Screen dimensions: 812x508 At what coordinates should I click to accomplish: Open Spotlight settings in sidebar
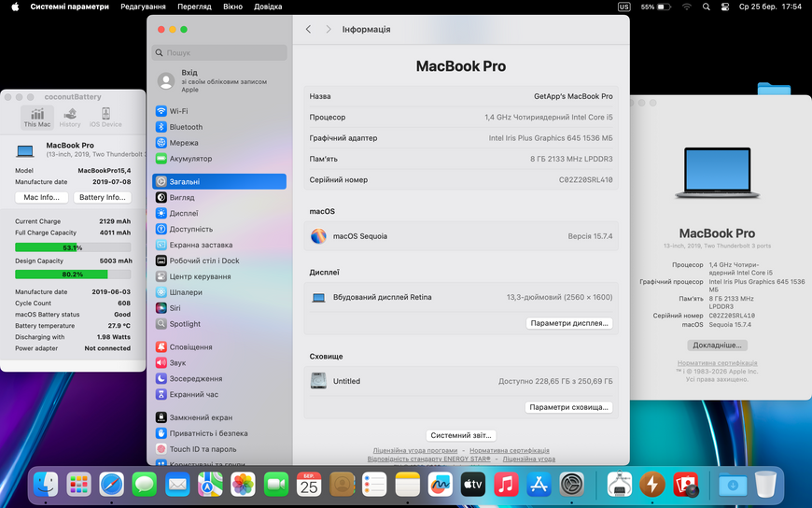tap(219, 324)
